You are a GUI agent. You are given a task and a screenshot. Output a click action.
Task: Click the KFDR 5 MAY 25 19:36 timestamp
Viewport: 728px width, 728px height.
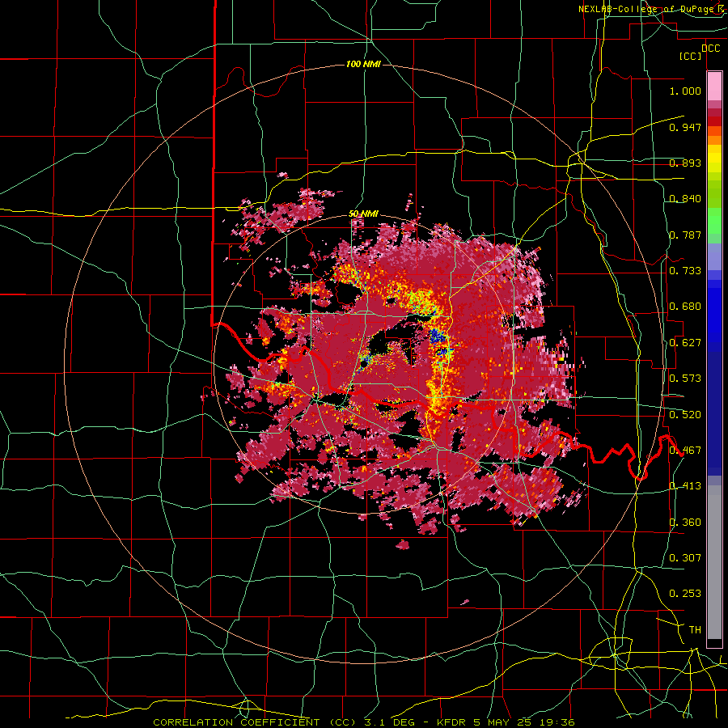506,722
